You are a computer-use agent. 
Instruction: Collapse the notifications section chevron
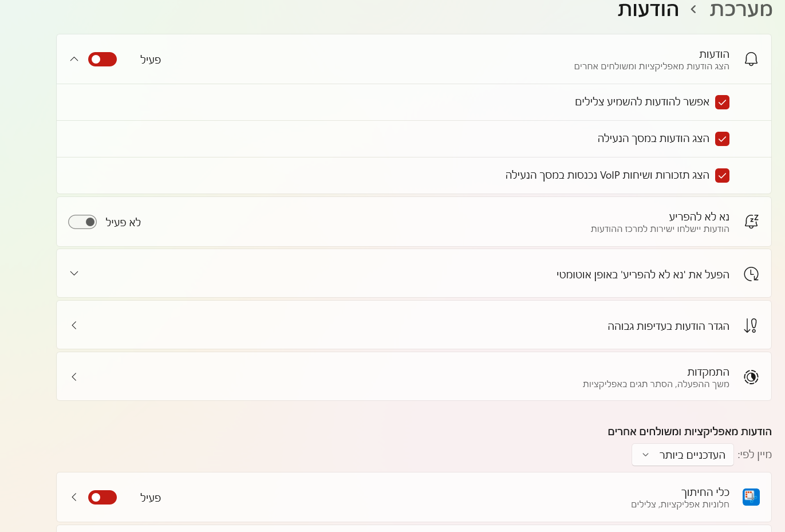pos(74,59)
